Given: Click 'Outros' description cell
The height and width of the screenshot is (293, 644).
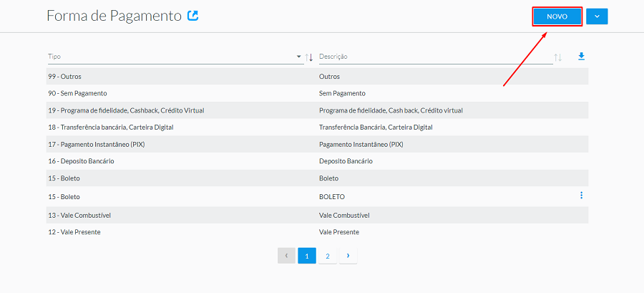Looking at the screenshot, I should [329, 77].
